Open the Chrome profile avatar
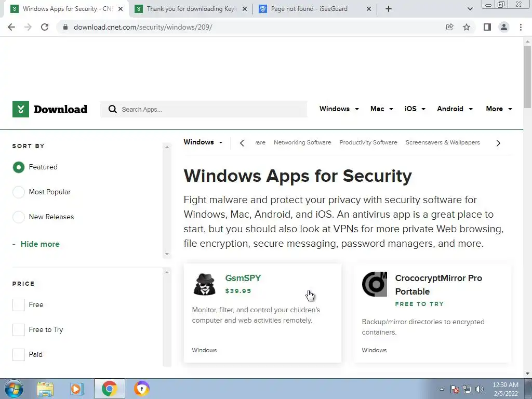This screenshot has width=532, height=399. [x=504, y=27]
